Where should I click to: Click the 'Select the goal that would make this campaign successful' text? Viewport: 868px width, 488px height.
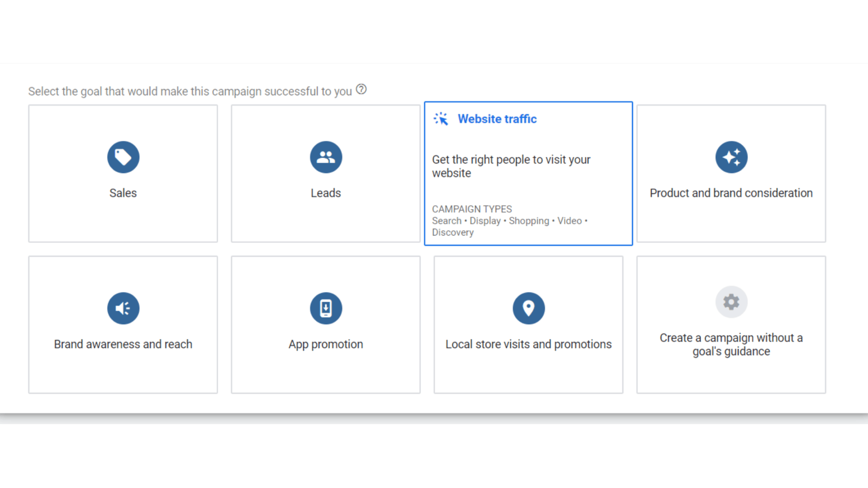coord(190,91)
